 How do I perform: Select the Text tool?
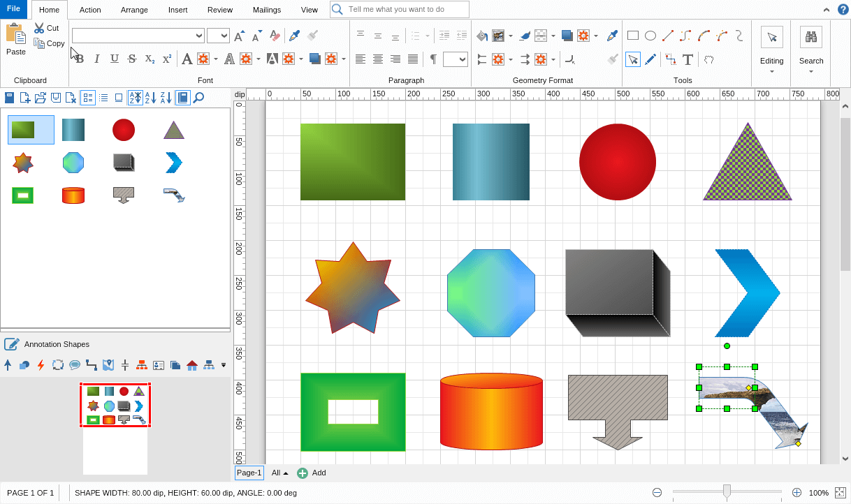pos(688,59)
